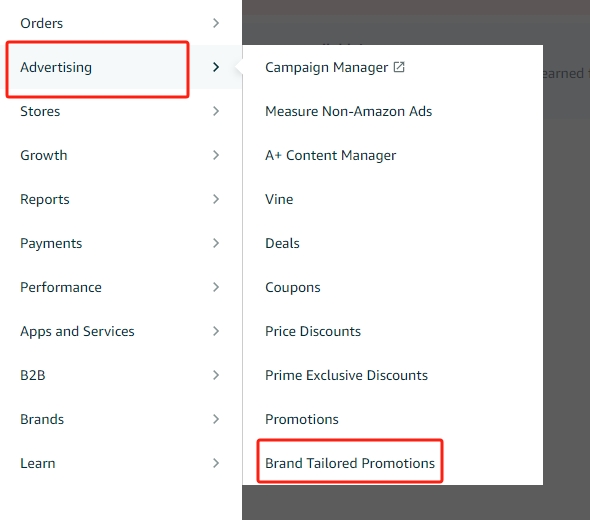
Task: Go to Coupons
Action: tap(293, 287)
